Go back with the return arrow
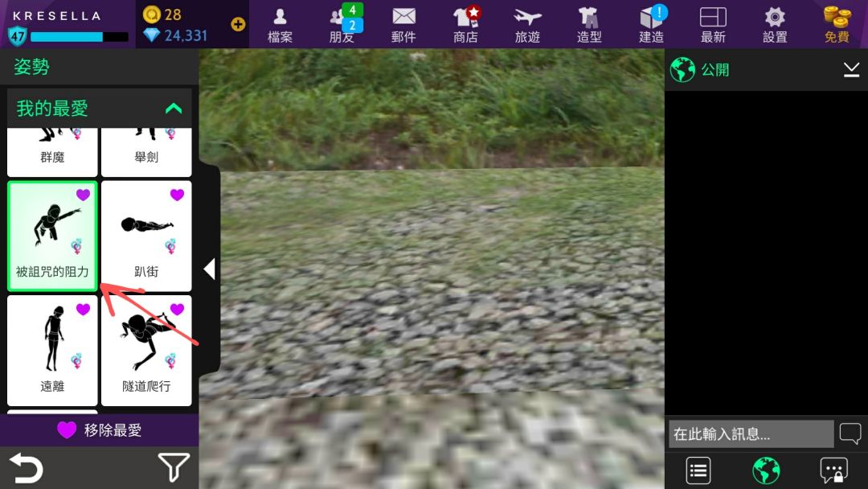Image resolution: width=868 pixels, height=489 pixels. point(26,468)
